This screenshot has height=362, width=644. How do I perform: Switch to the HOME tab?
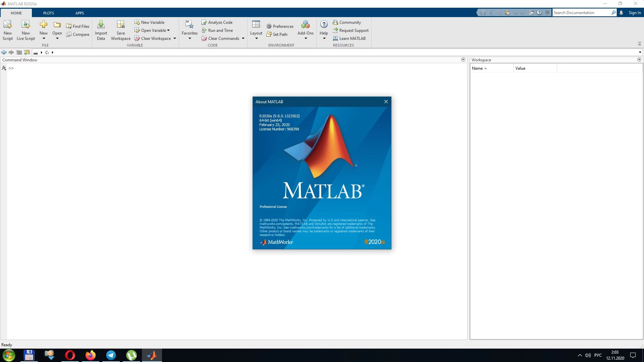(16, 13)
